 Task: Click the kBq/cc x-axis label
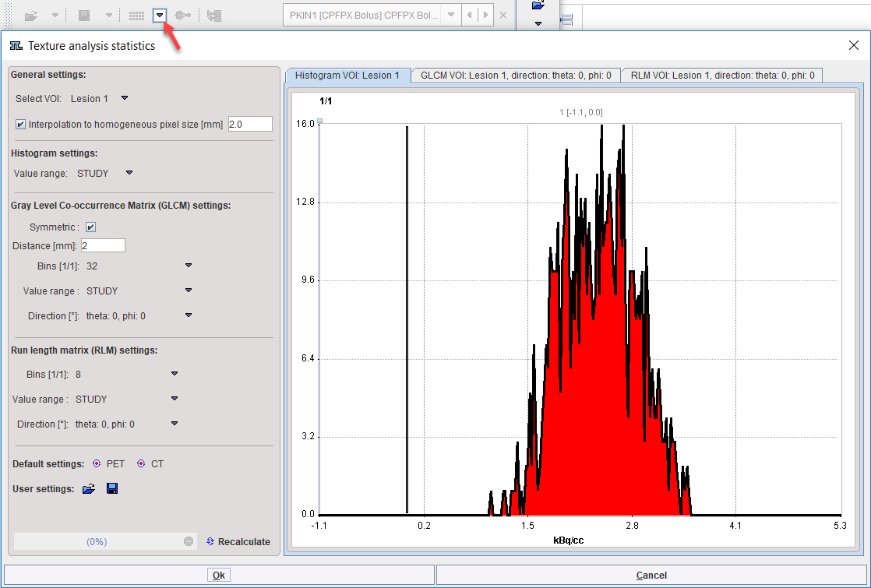click(x=568, y=540)
